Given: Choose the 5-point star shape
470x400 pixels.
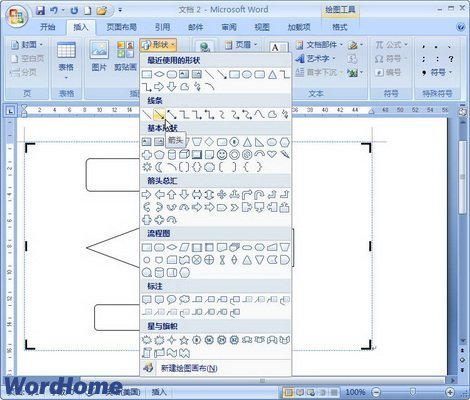Looking at the screenshot, I should point(184,340).
